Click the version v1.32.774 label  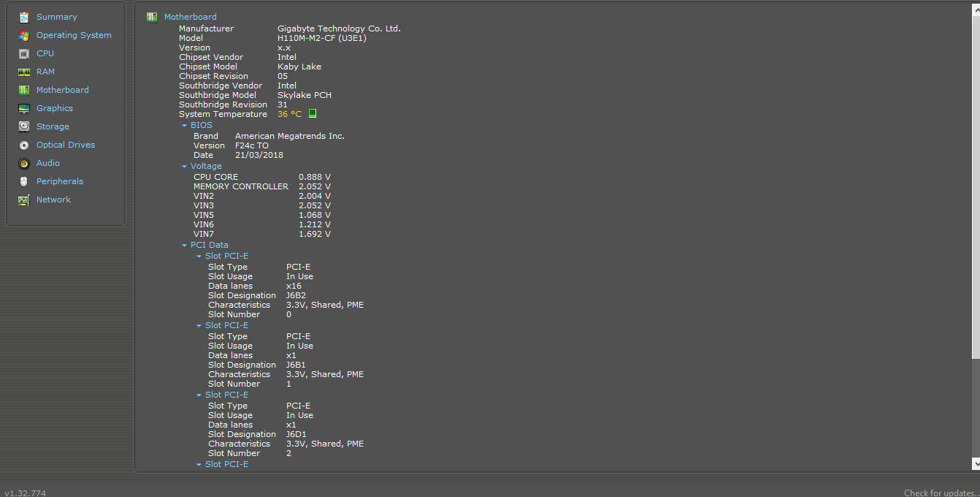[x=25, y=493]
